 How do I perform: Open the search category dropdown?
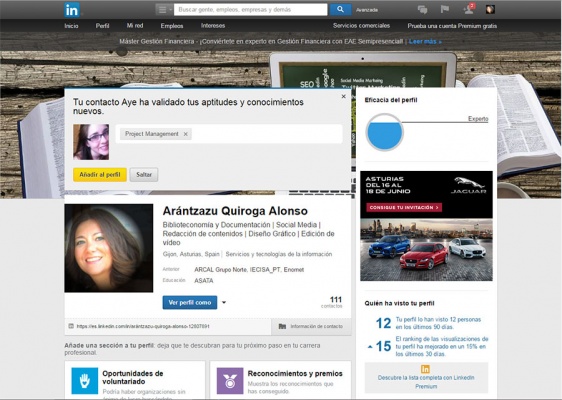[164, 9]
